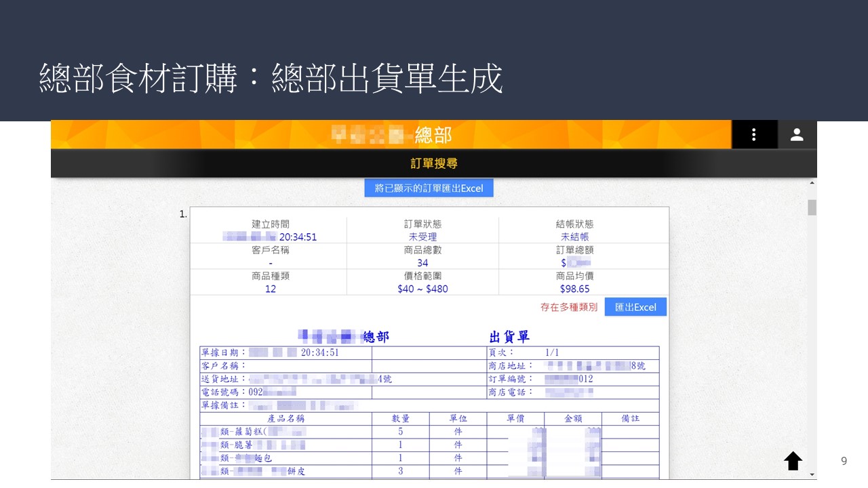Viewport: 868px width, 488px height.
Task: Select the 商品總數 value 34
Action: coord(422,263)
